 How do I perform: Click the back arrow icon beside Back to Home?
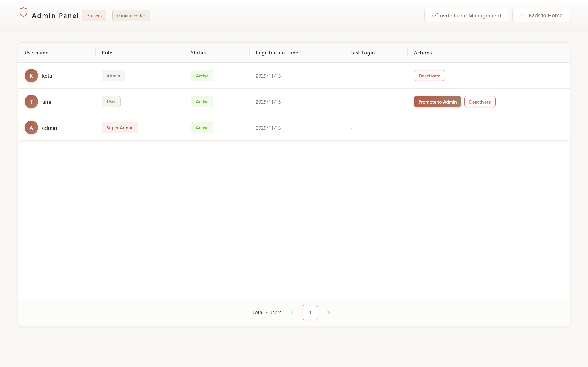click(x=523, y=15)
